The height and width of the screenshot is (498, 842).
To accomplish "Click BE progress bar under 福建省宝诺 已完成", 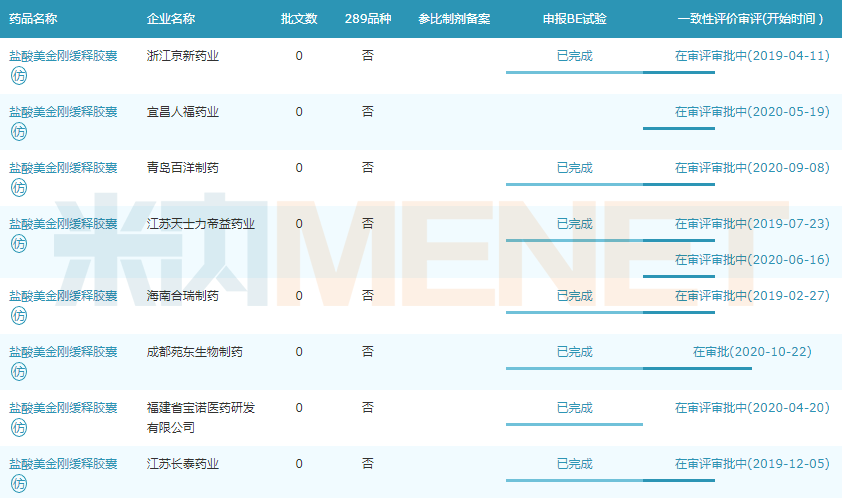I will [x=575, y=424].
